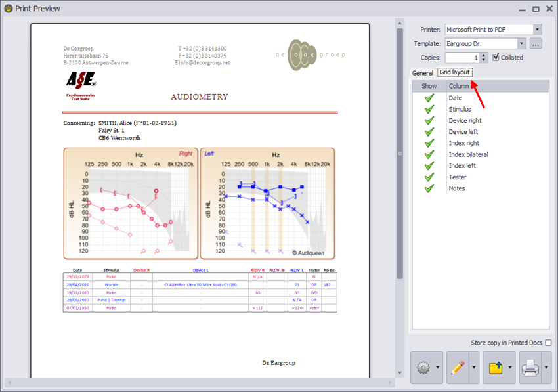Open the printer button dropdown arrow

pyautogui.click(x=546, y=368)
